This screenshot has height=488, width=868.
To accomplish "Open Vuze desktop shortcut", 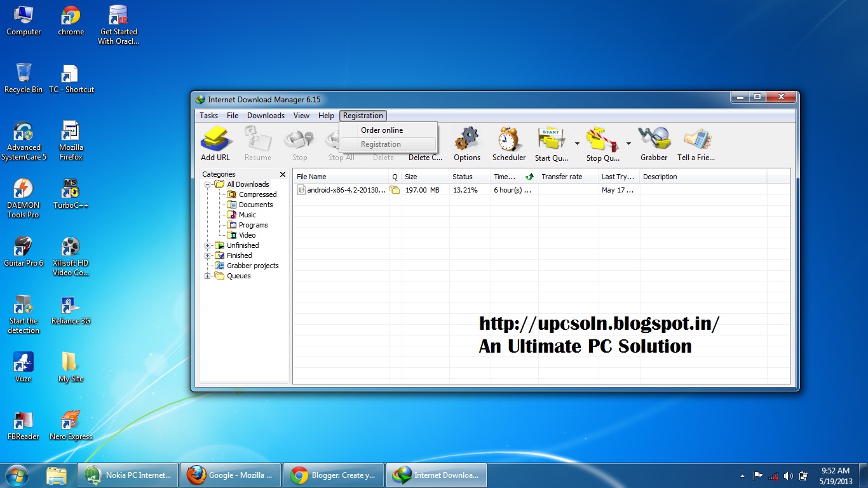I will tap(24, 367).
